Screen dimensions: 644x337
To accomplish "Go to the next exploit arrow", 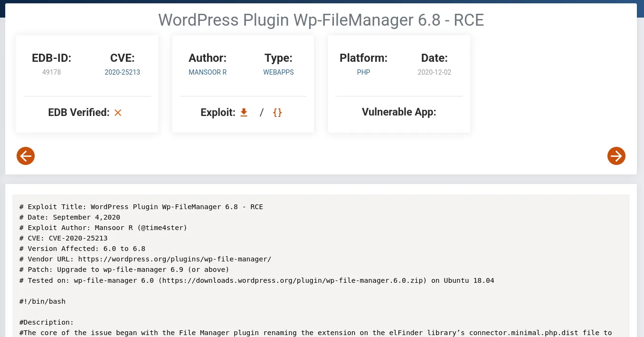I will pyautogui.click(x=616, y=156).
